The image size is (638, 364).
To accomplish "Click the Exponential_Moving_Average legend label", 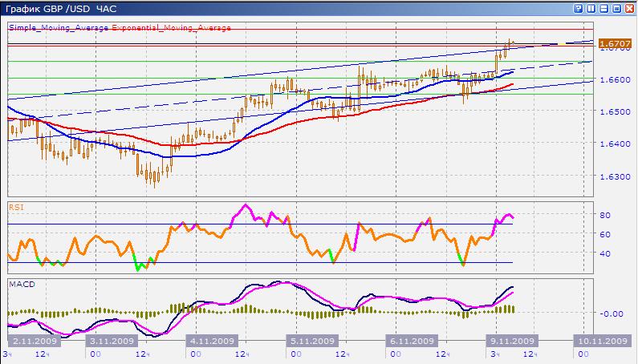I will click(x=172, y=27).
